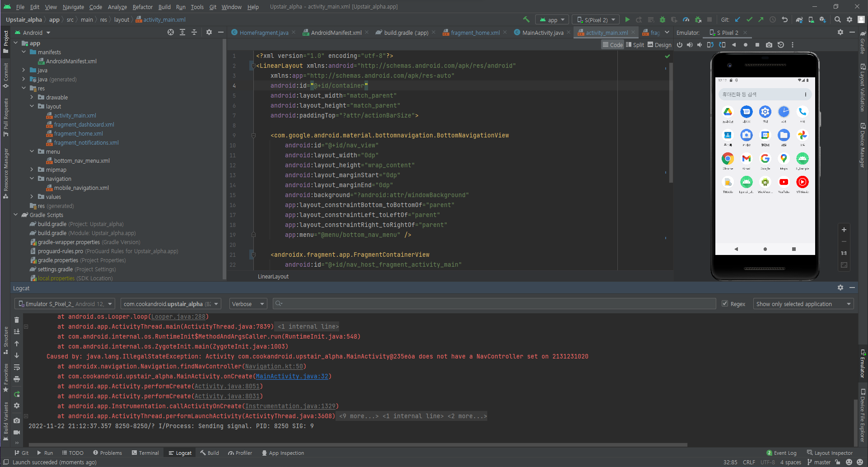The width and height of the screenshot is (868, 467).
Task: Open the app run configuration dropdown
Action: point(552,20)
